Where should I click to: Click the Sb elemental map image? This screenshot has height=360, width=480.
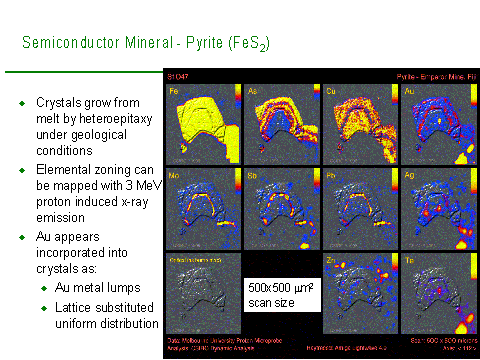(x=282, y=208)
